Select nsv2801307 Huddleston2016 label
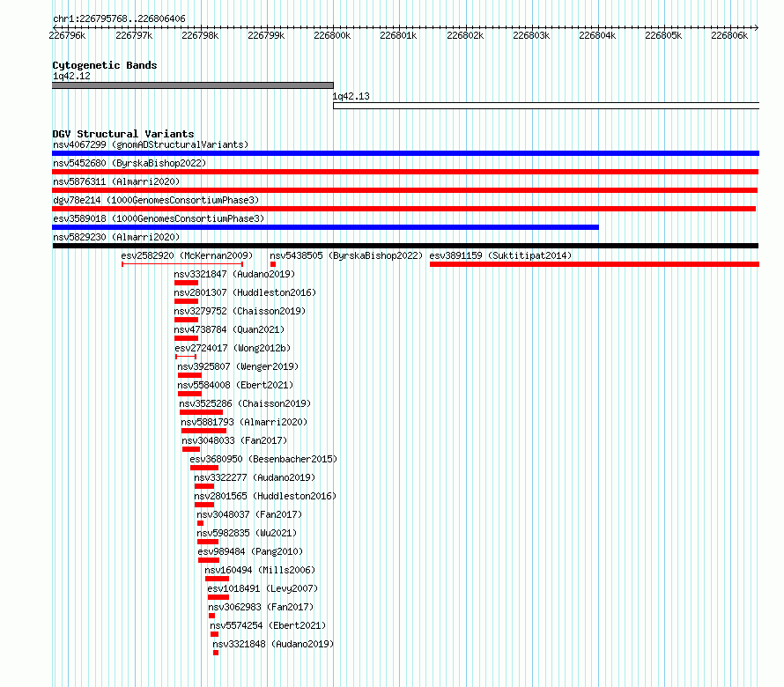784x687 pixels. click(245, 292)
